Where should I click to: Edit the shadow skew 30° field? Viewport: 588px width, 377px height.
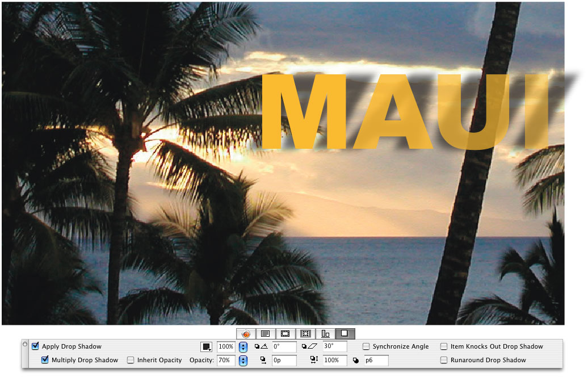coord(335,346)
